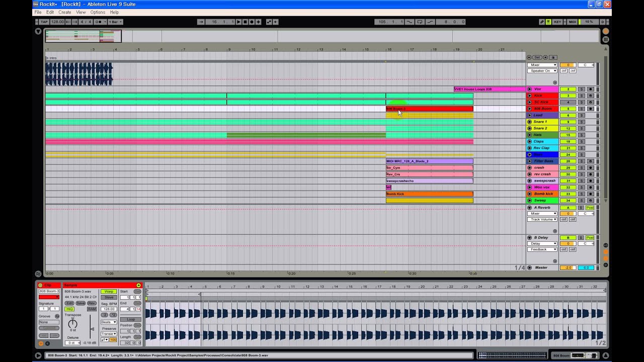This screenshot has width=644, height=362.
Task: Solo the Hats track
Action: [581, 135]
